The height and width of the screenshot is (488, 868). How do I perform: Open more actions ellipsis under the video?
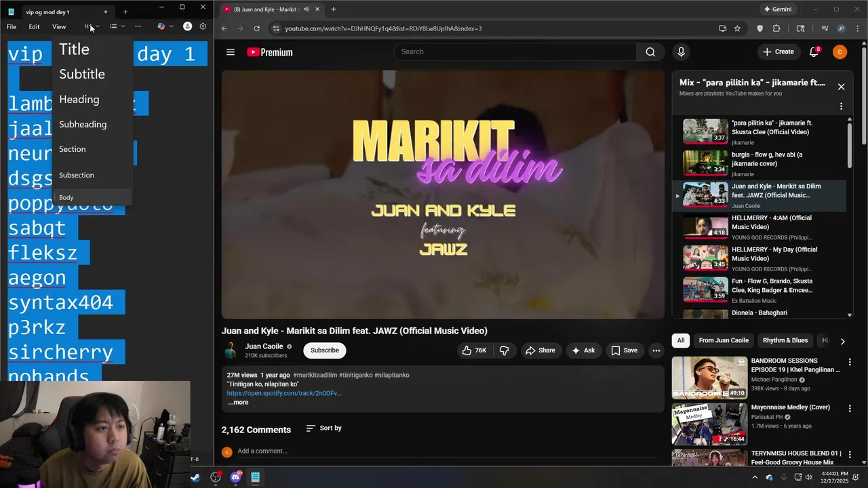656,350
